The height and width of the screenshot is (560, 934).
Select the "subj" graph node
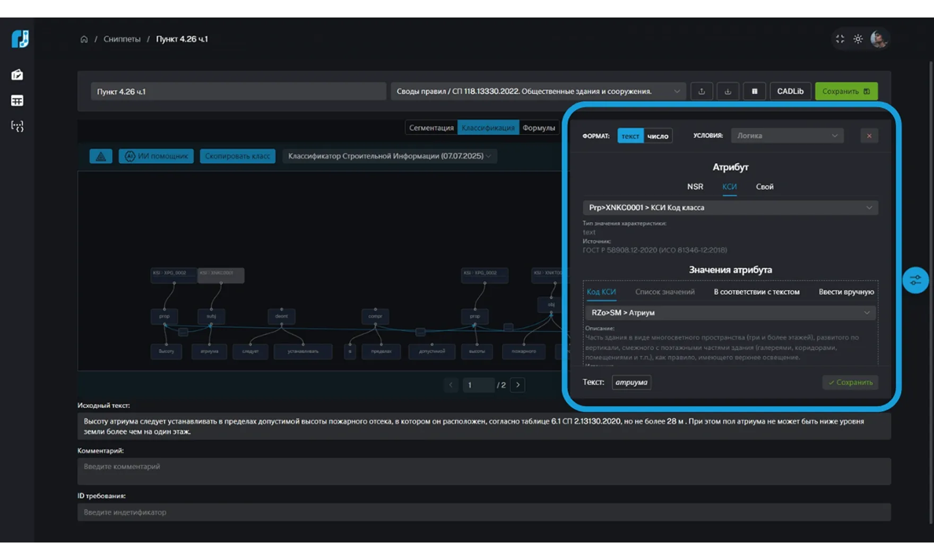(211, 317)
